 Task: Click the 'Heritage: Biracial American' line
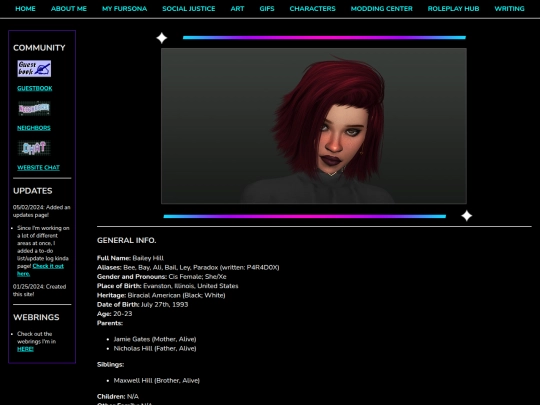(161, 295)
